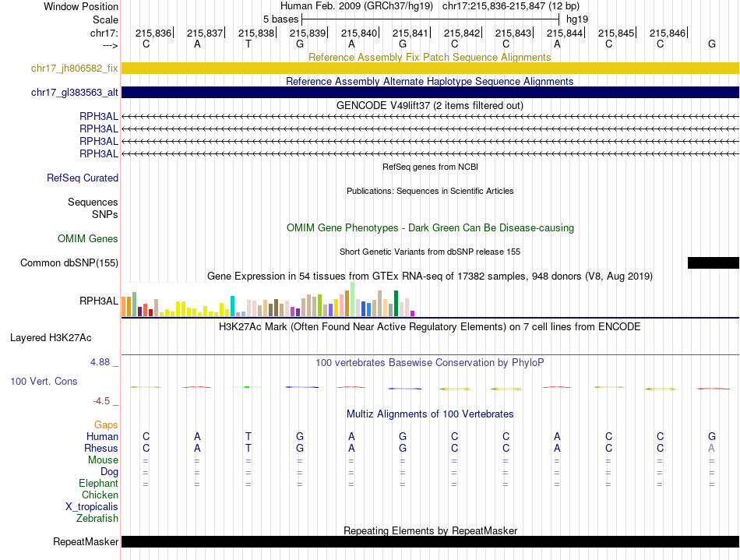740x560 pixels.
Task: Click OMIM Gene Phenotypes track title
Action: click(x=430, y=228)
